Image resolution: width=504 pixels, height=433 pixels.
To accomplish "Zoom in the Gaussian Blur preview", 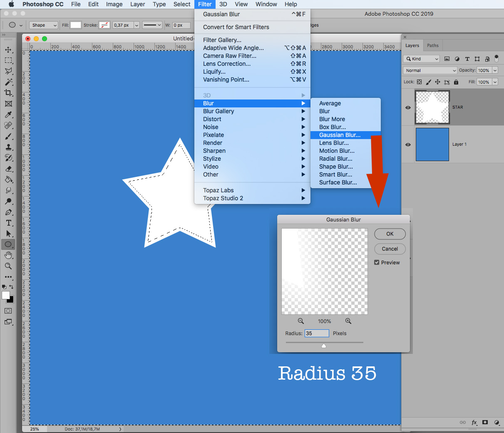I will click(x=348, y=321).
